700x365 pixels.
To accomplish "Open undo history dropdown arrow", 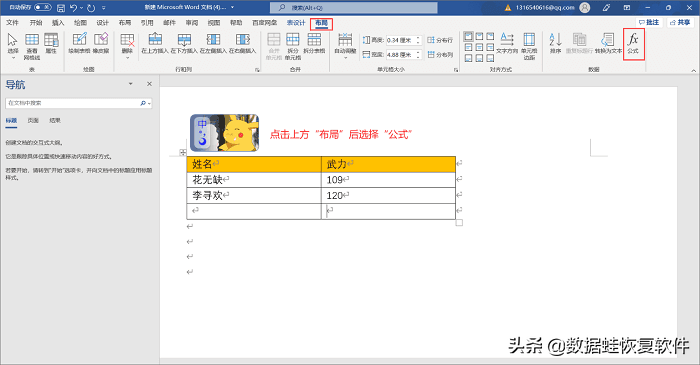I will tap(81, 8).
